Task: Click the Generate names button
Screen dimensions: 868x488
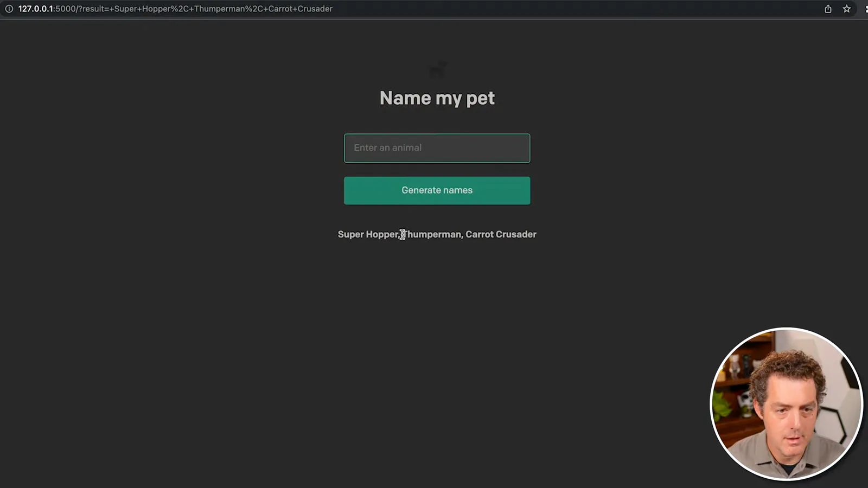Action: tap(437, 190)
